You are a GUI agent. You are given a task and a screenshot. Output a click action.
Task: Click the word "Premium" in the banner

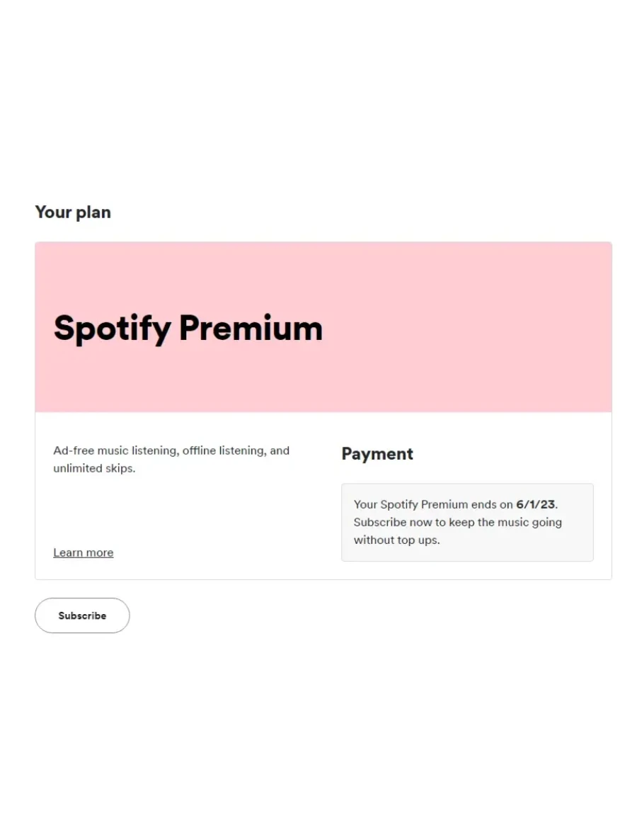(x=251, y=328)
